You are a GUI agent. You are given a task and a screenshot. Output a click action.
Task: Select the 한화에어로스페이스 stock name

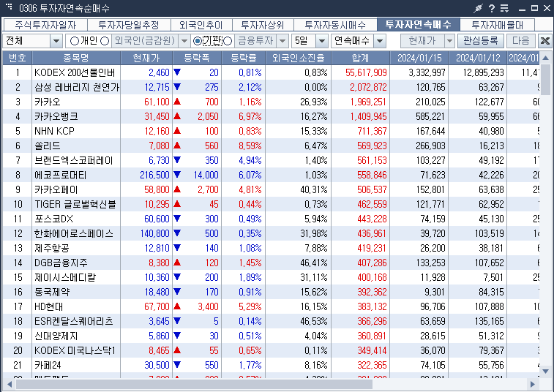[73, 233]
